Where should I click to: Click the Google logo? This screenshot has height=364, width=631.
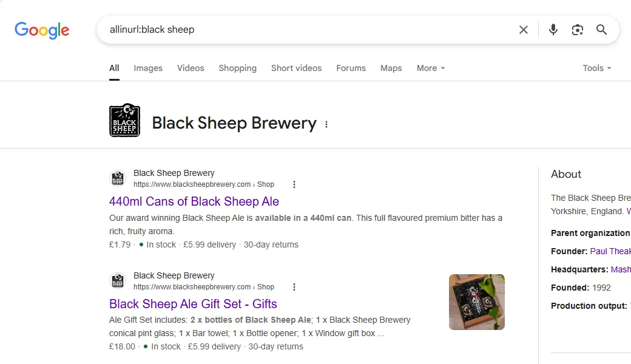point(42,30)
